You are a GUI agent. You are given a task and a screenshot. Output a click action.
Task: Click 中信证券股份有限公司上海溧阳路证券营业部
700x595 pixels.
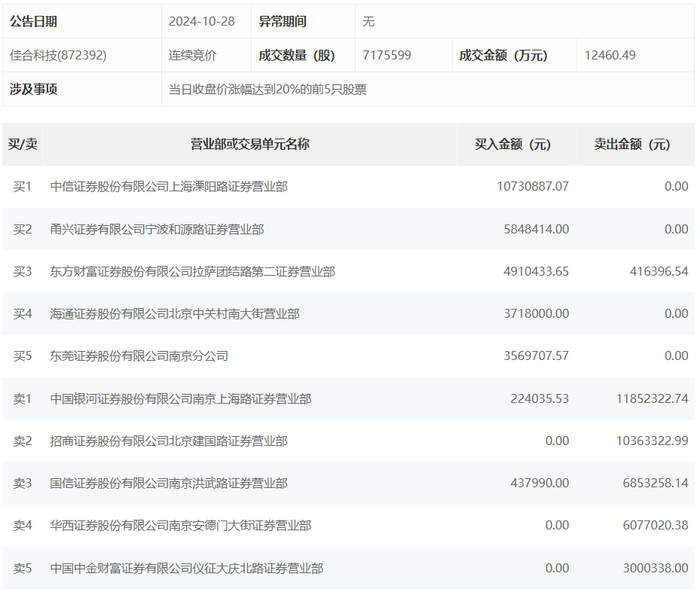169,187
